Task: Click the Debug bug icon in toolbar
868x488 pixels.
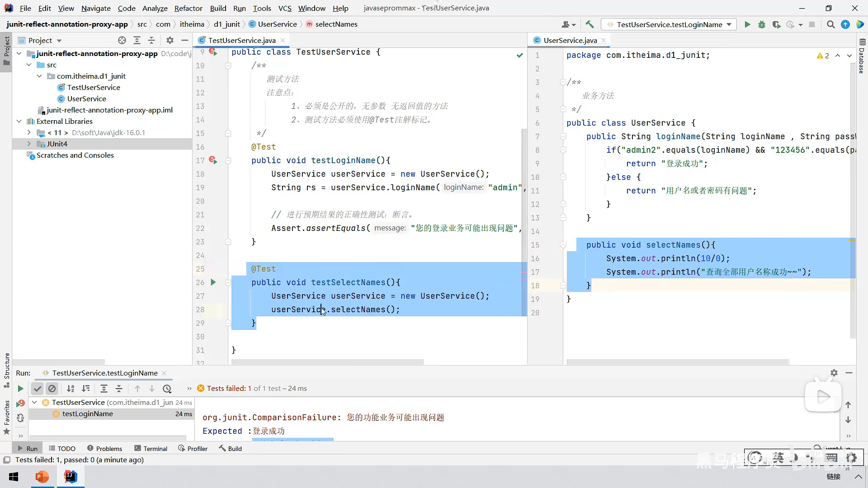Action: (762, 24)
